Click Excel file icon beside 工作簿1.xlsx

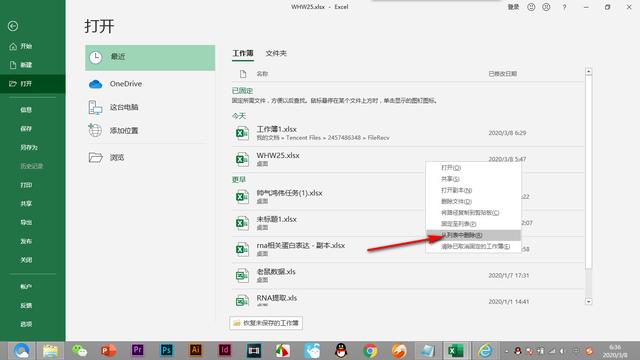(242, 133)
